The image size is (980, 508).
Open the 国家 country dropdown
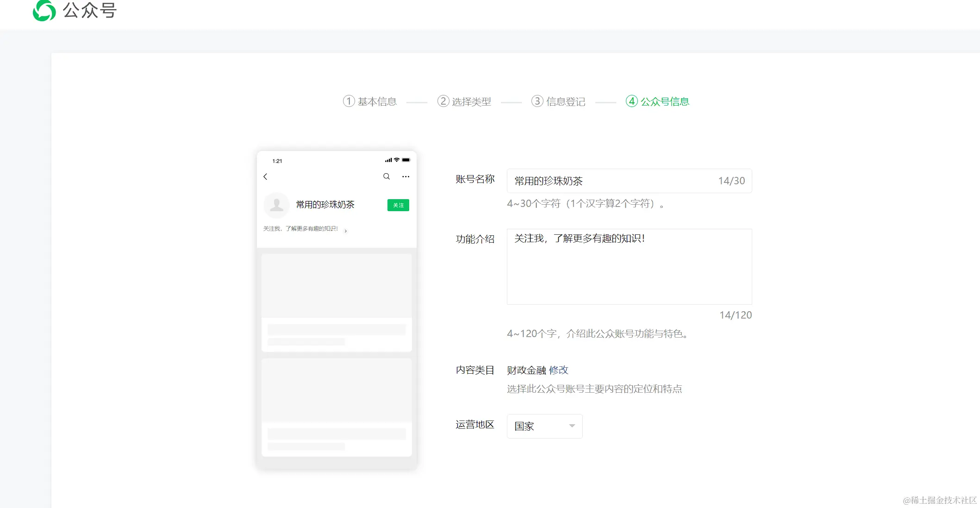537,426
